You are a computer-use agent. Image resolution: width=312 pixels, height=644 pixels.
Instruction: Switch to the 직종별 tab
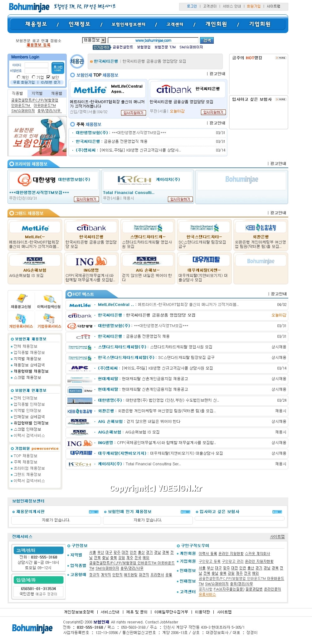click(17, 93)
